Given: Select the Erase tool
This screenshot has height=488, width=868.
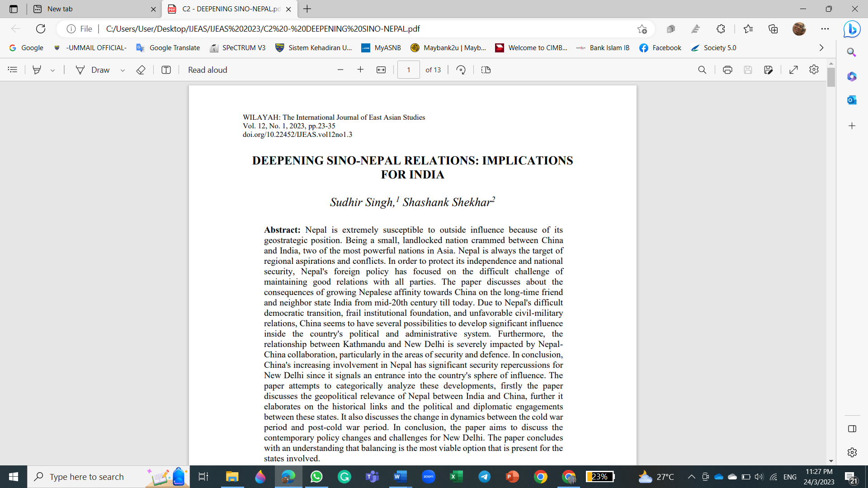Looking at the screenshot, I should [141, 70].
